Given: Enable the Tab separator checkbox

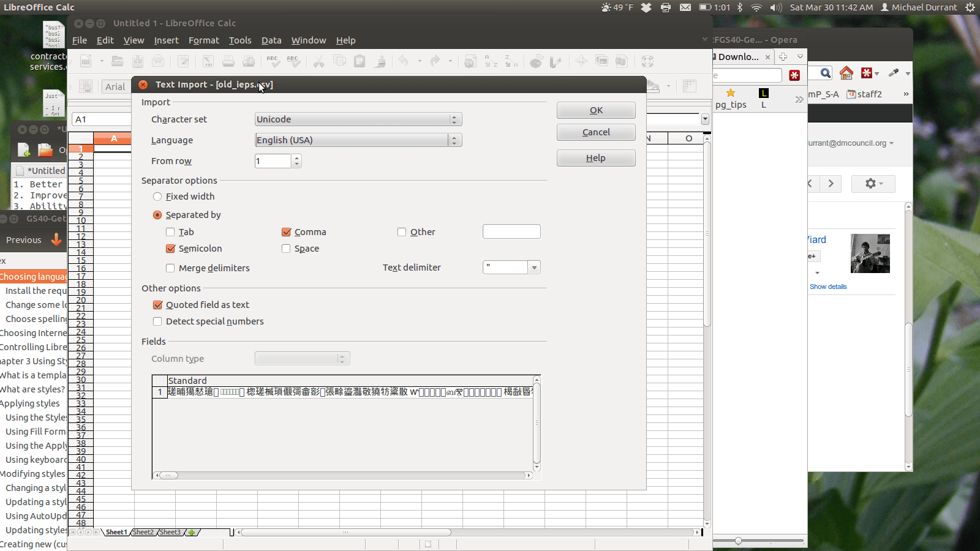Looking at the screenshot, I should [170, 232].
